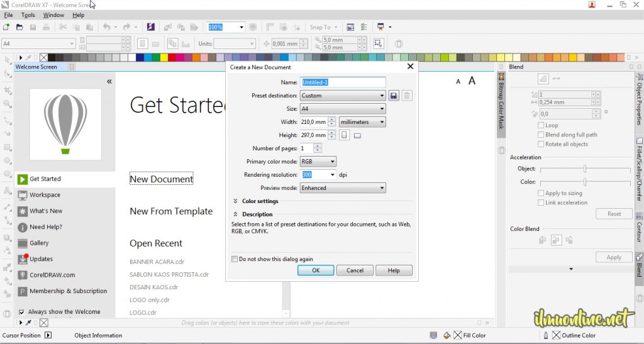Open the zoom level 100% dropdown
This screenshot has height=344, width=644.
point(241,27)
